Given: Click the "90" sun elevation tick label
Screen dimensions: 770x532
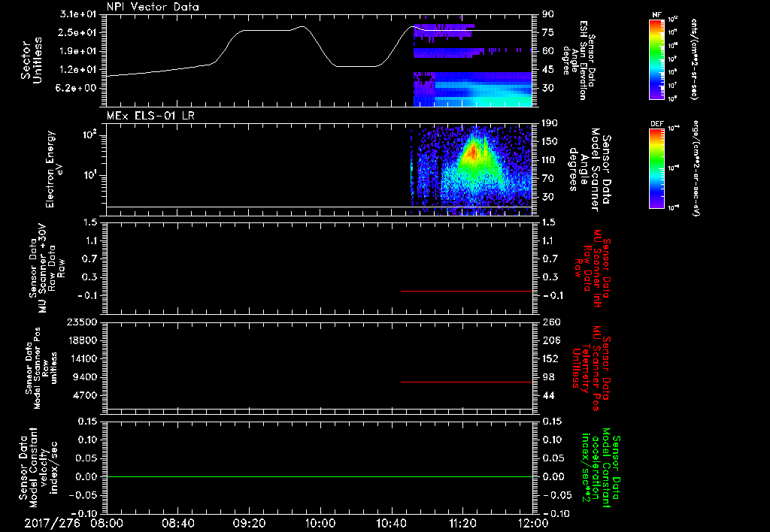Looking at the screenshot, I should [548, 14].
